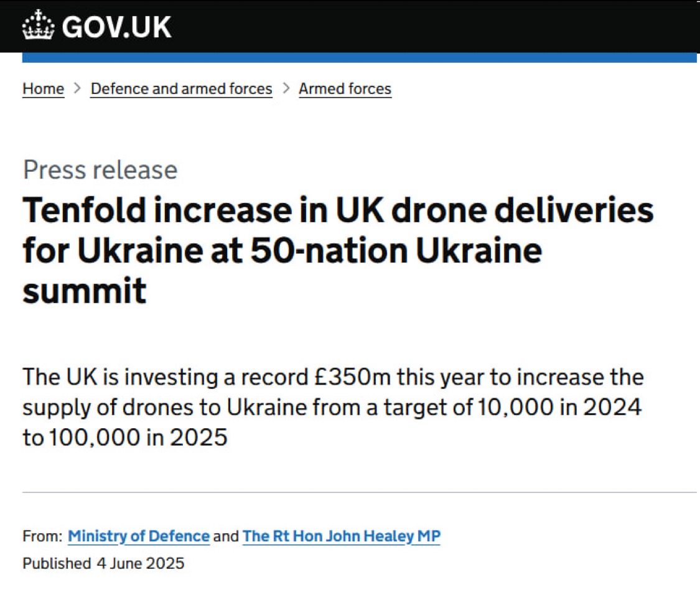The width and height of the screenshot is (700, 598).
Task: Click the Press release label
Action: pos(100,170)
